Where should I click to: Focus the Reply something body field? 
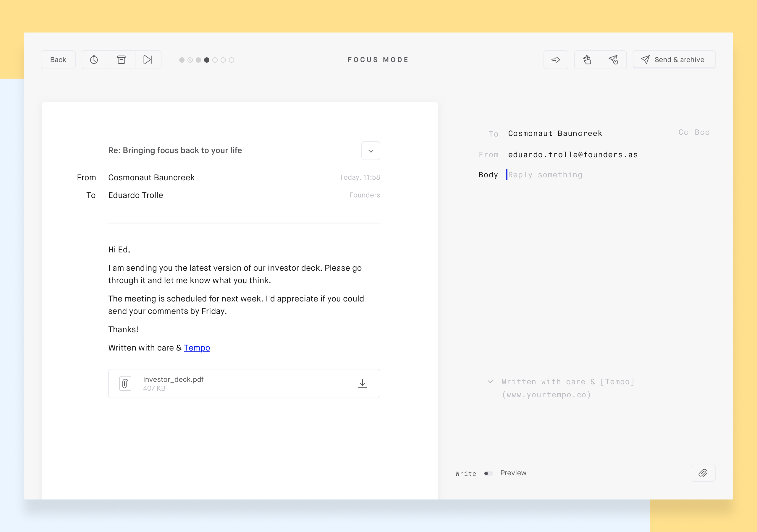(x=545, y=175)
